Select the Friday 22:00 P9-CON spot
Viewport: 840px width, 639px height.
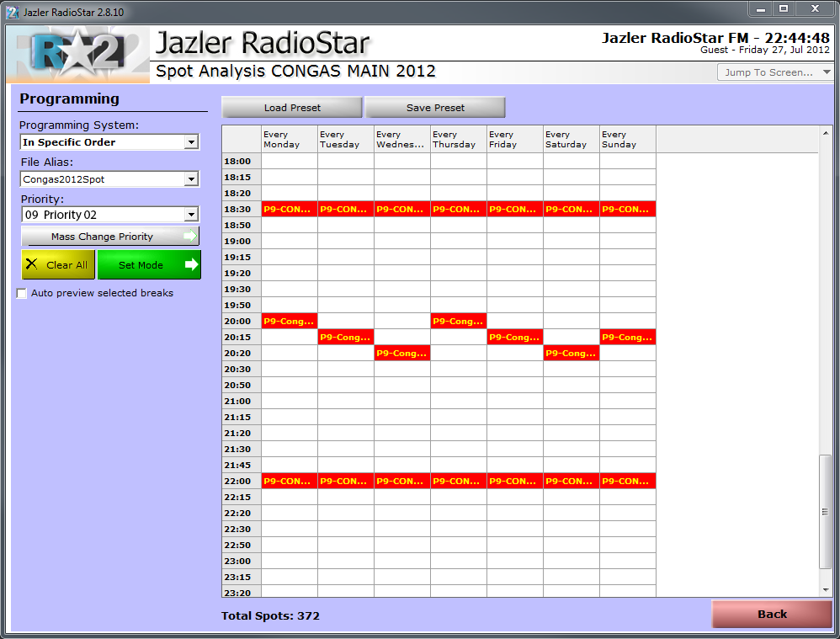coord(515,481)
